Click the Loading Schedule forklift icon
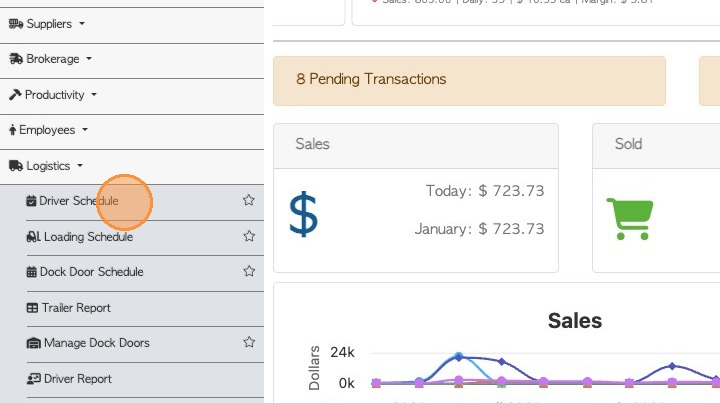720x403 pixels. pos(32,237)
